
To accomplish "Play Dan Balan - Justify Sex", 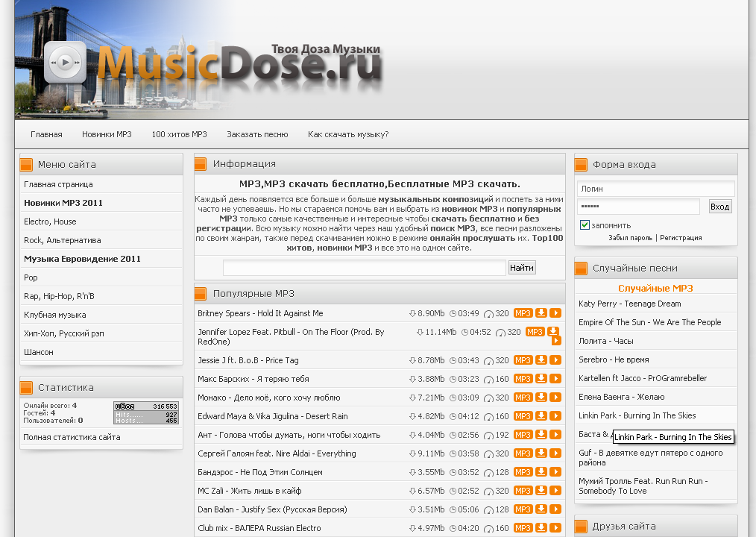I will pos(555,509).
